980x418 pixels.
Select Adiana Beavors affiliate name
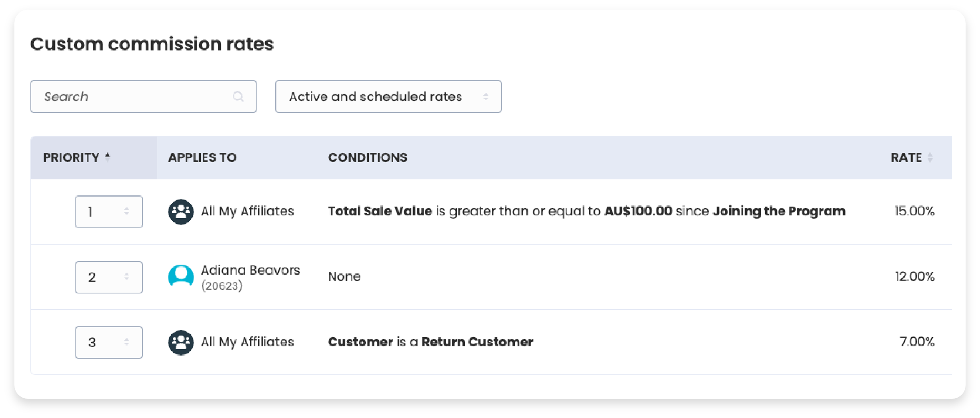(250, 270)
